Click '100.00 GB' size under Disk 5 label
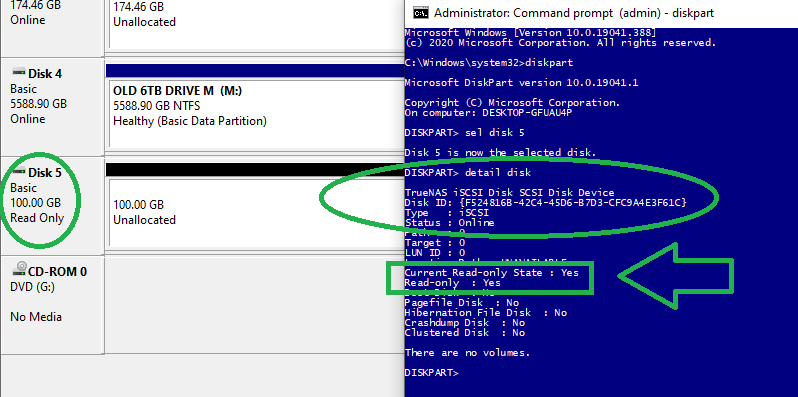 36,203
